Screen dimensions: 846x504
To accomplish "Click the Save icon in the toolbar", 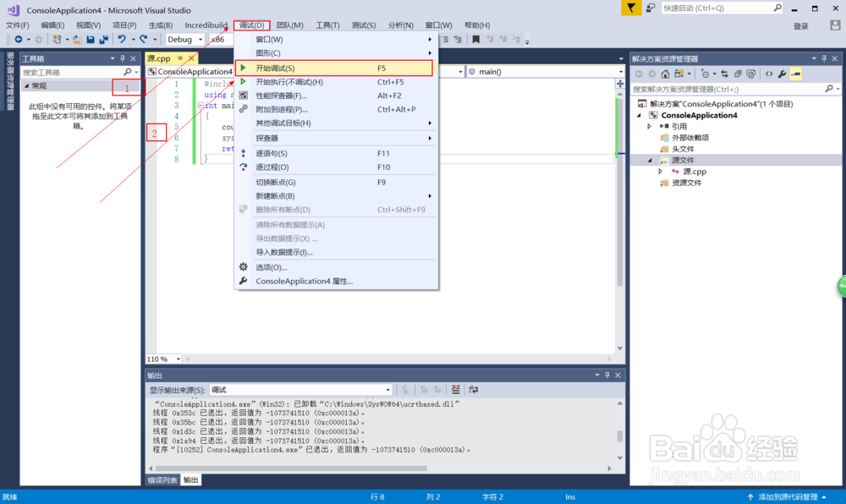I will tap(91, 40).
